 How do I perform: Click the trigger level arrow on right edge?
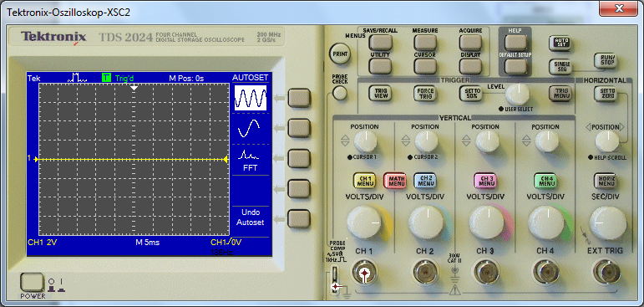point(226,159)
